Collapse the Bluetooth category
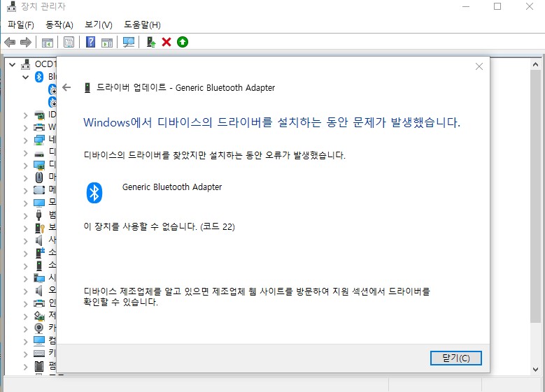545x392 pixels. pyautogui.click(x=25, y=77)
